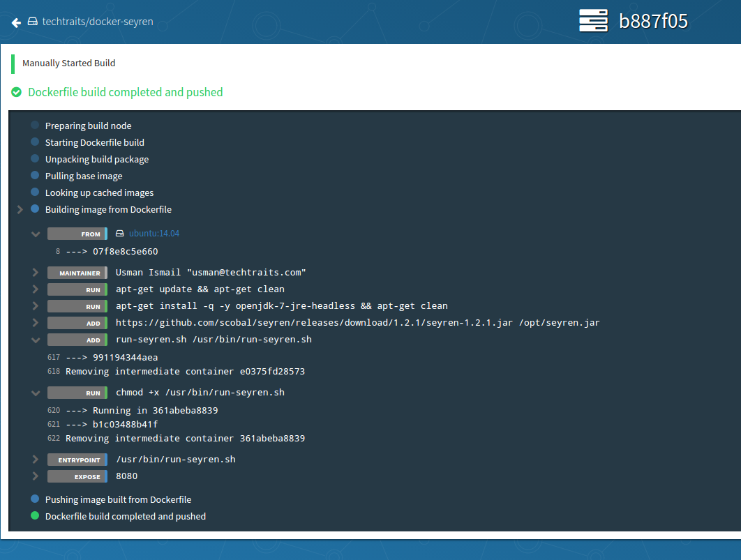The width and height of the screenshot is (741, 560).
Task: Click the repository icon beside techtraits/docker-seyren
Action: (32, 22)
